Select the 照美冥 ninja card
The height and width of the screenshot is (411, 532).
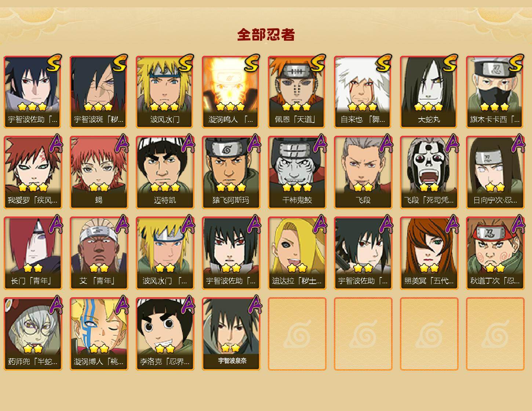click(429, 253)
